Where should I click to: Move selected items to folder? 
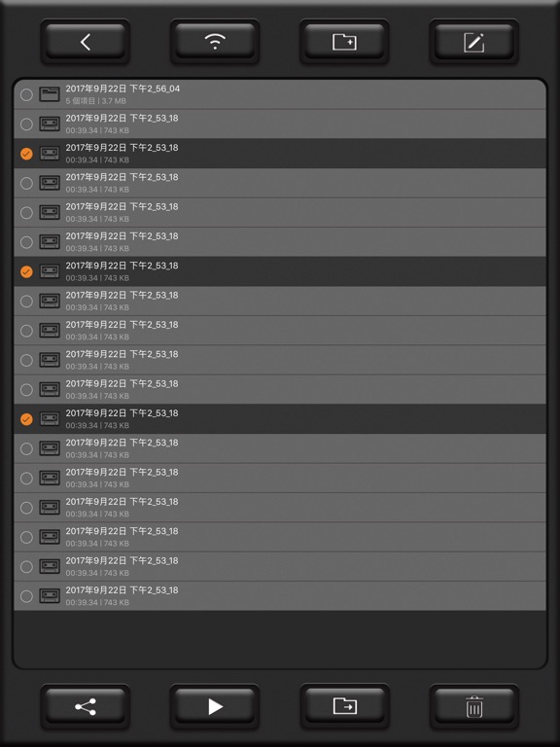click(344, 706)
